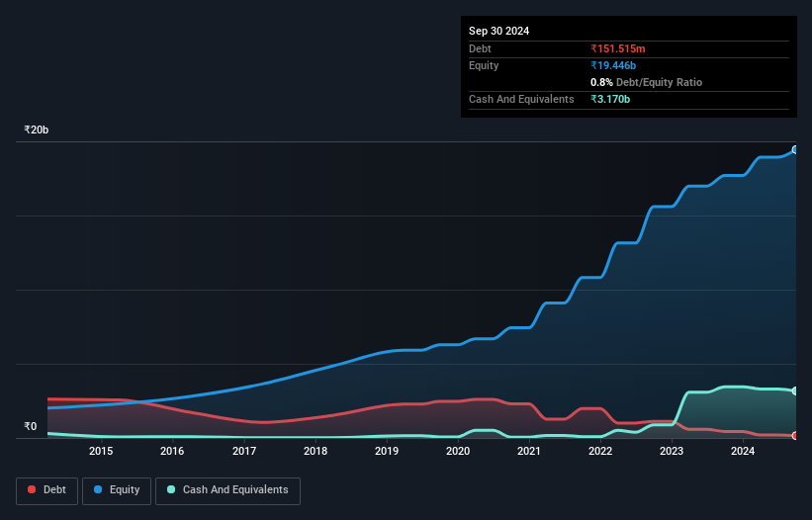This screenshot has height=520, width=812.
Task: Select the 2015 x-axis label
Action: 101,451
